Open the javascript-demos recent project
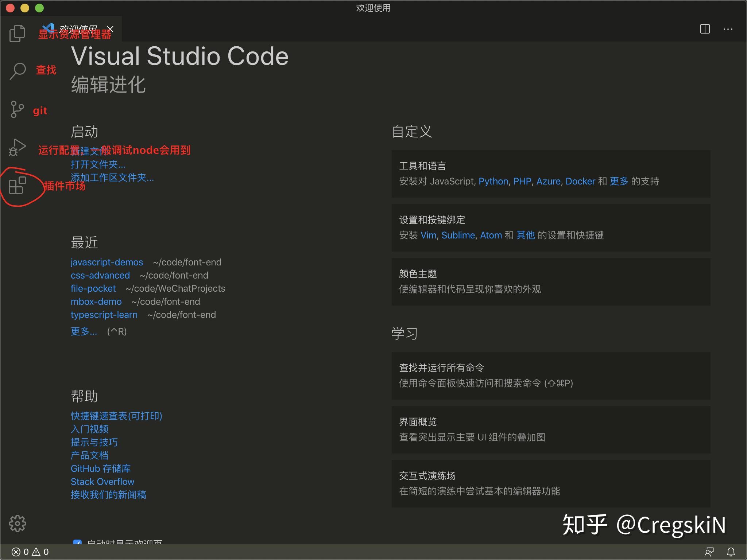 (107, 262)
